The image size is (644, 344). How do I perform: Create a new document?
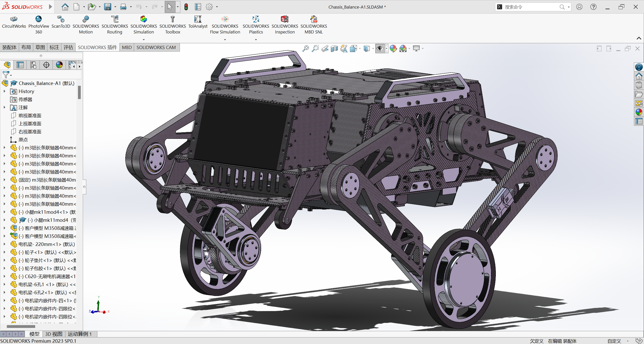(x=76, y=7)
